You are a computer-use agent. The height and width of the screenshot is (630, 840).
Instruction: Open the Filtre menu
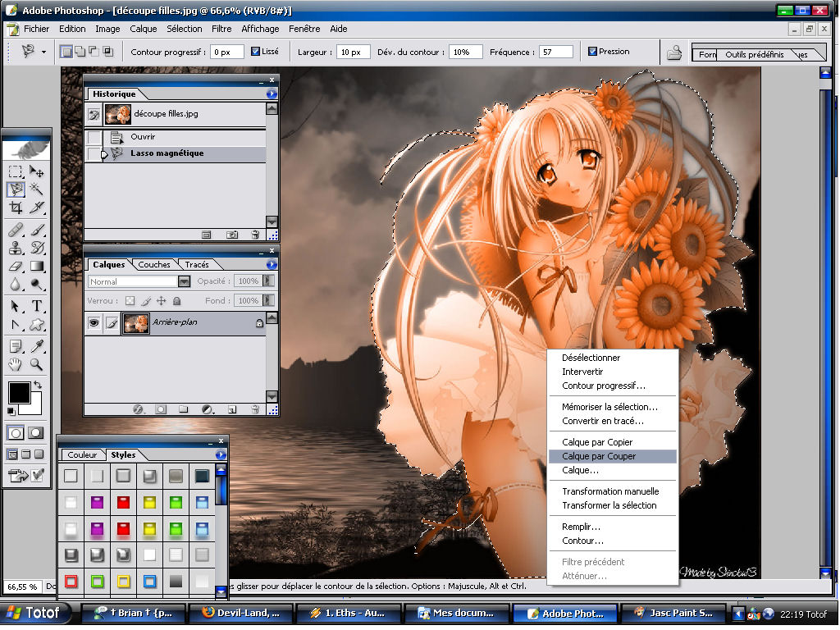click(221, 29)
